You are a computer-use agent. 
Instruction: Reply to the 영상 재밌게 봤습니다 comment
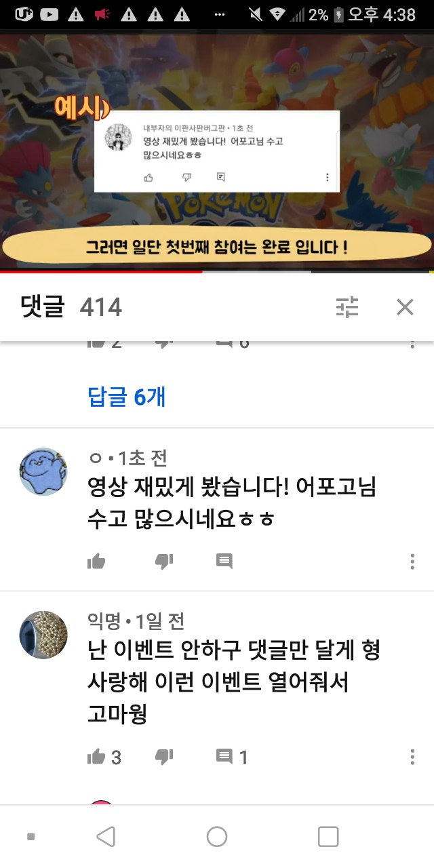coord(224,561)
